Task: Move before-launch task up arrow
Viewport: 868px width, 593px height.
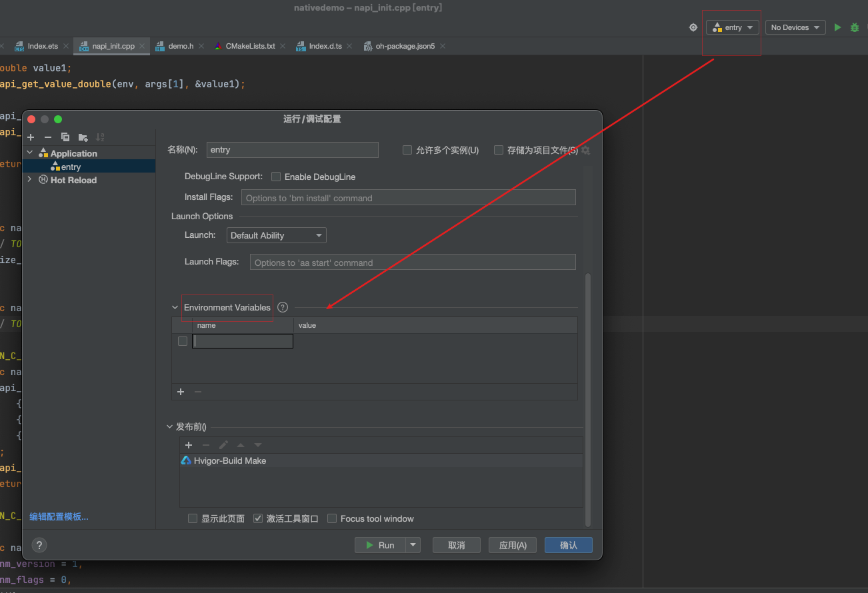Action: pos(241,445)
